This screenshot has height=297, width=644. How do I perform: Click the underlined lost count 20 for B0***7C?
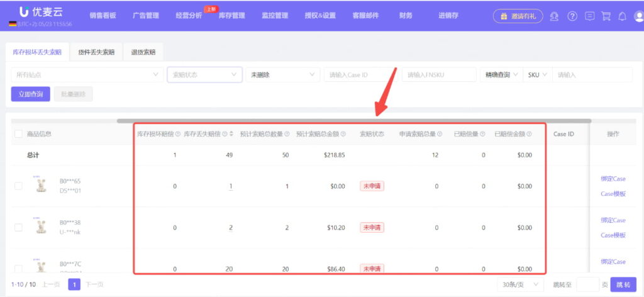(x=230, y=269)
